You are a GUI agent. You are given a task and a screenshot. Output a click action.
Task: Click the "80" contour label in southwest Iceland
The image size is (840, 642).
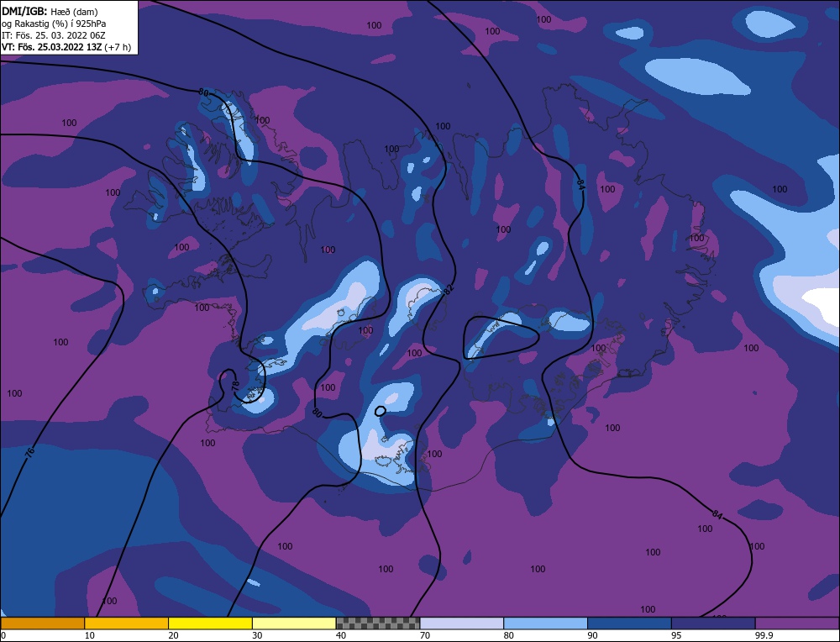[x=317, y=413]
